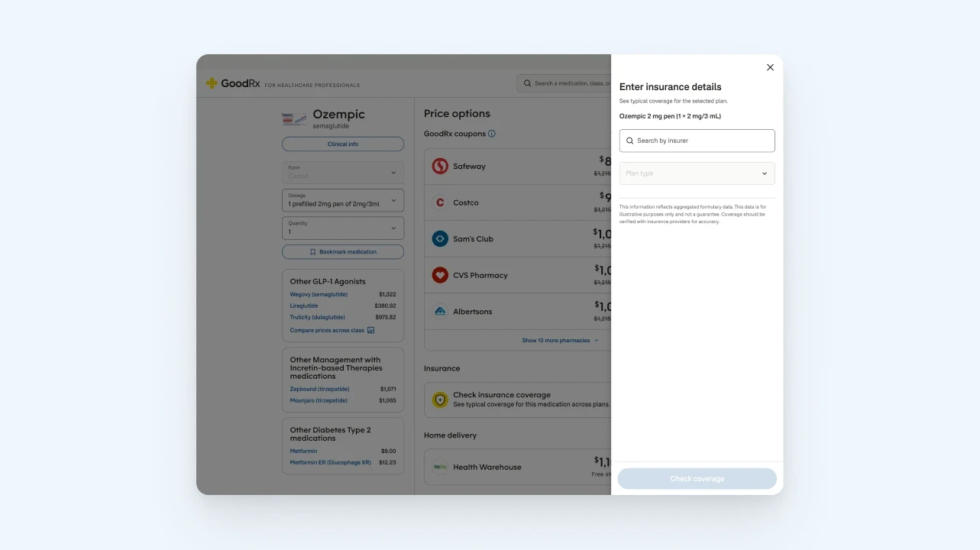This screenshot has width=980, height=550.
Task: Select CVS Pharmacy name
Action: coord(480,275)
